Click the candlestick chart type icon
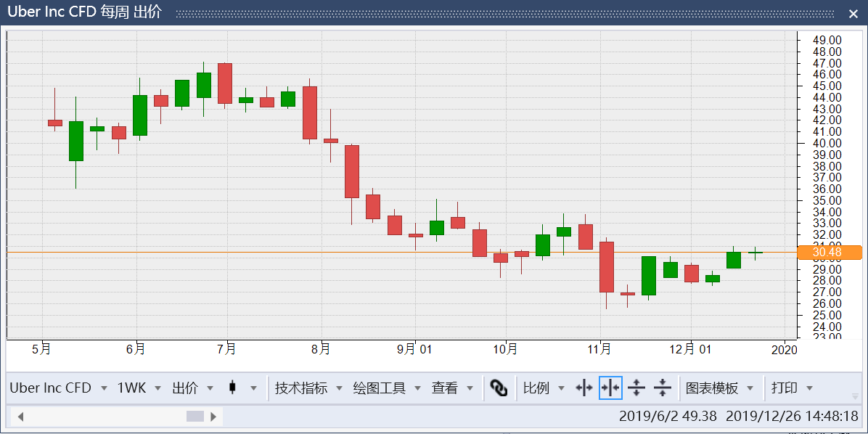This screenshot has height=434, width=868. [x=232, y=388]
